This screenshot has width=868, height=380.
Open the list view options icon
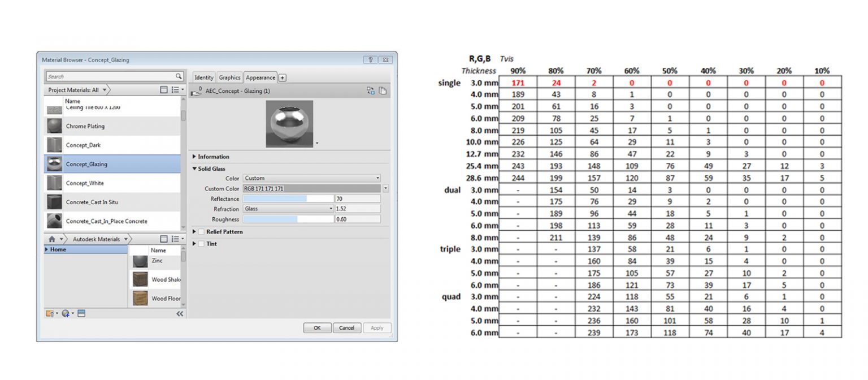(175, 89)
